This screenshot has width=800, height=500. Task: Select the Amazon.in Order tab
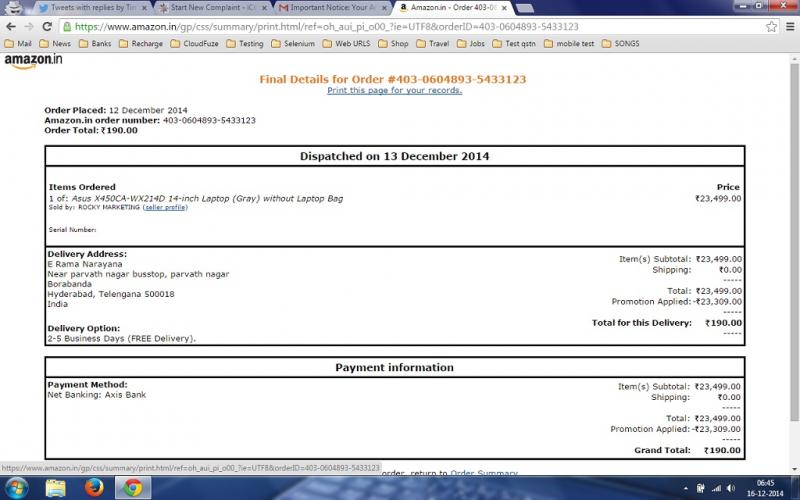pos(452,8)
